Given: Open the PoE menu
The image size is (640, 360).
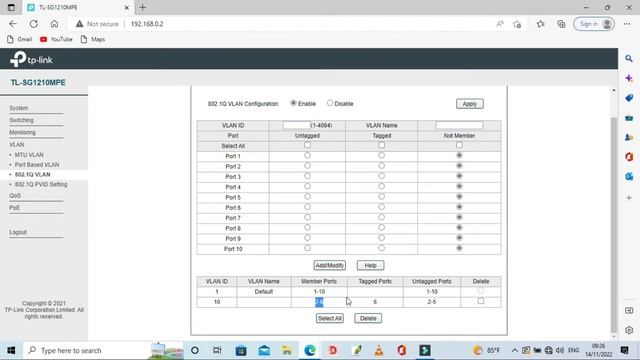Looking at the screenshot, I should pos(14,208).
